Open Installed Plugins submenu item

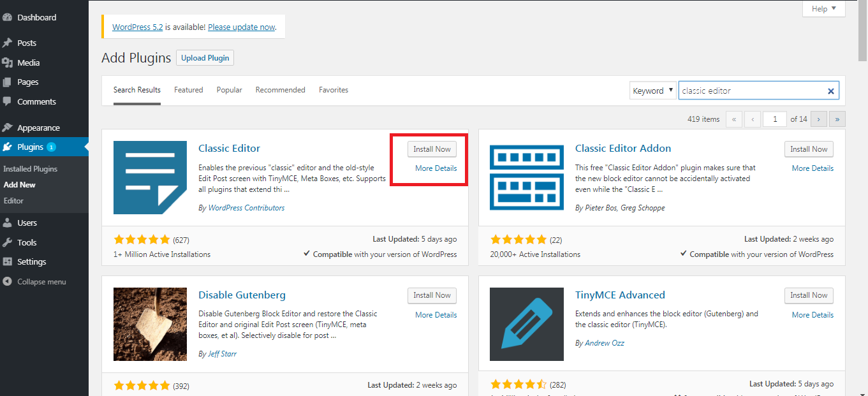tap(31, 169)
